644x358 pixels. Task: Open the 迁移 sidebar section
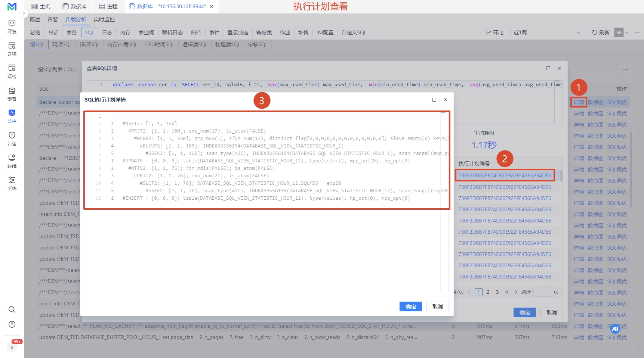pyautogui.click(x=12, y=49)
